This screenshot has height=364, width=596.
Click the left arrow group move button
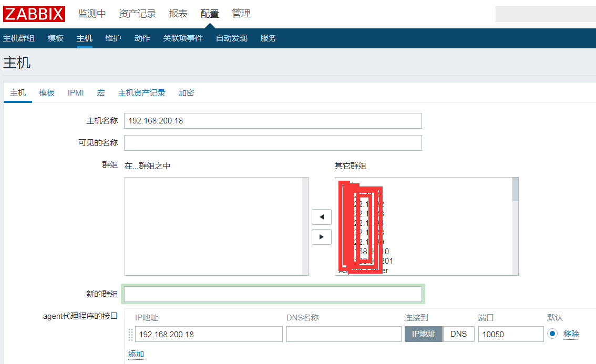coord(322,217)
